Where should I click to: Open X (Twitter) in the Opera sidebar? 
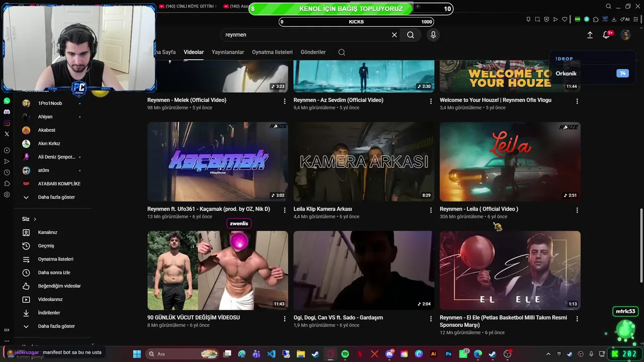7,134
